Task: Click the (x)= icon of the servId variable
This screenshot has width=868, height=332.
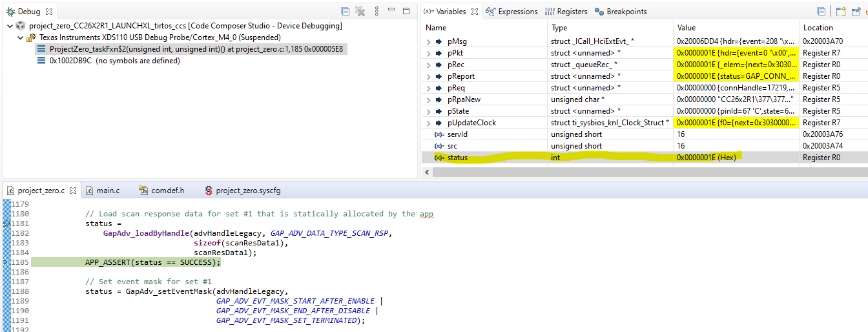Action: pyautogui.click(x=439, y=134)
